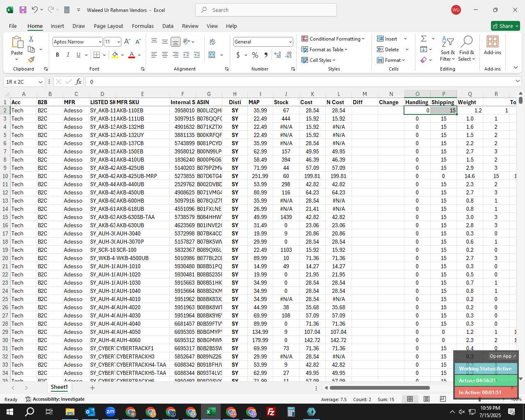
Task: Expand the General number format dropdown
Action: point(290,42)
